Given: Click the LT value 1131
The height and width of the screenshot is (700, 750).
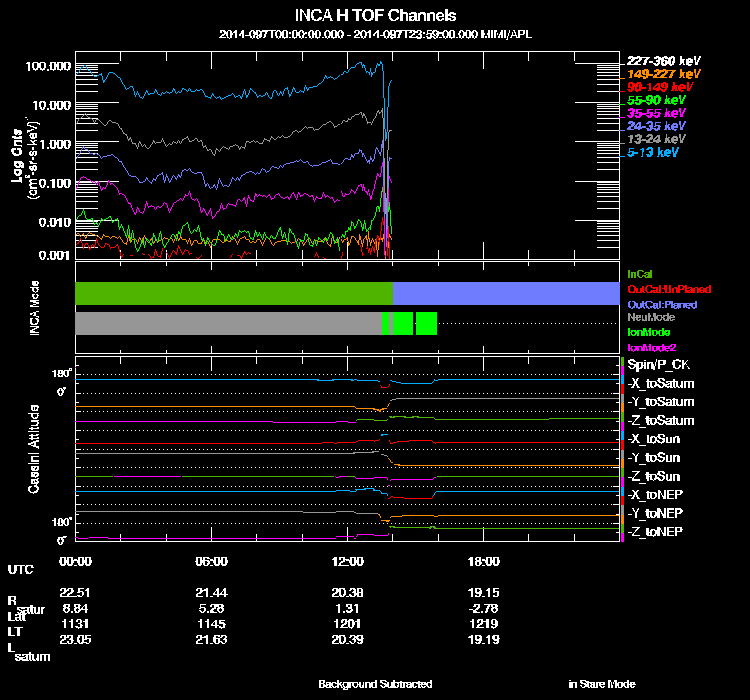Looking at the screenshot, I should [75, 624].
